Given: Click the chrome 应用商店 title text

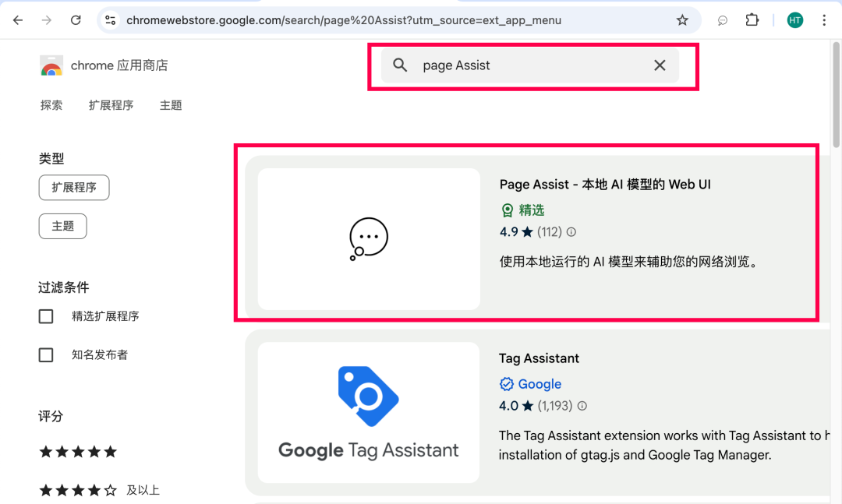Looking at the screenshot, I should tap(119, 65).
